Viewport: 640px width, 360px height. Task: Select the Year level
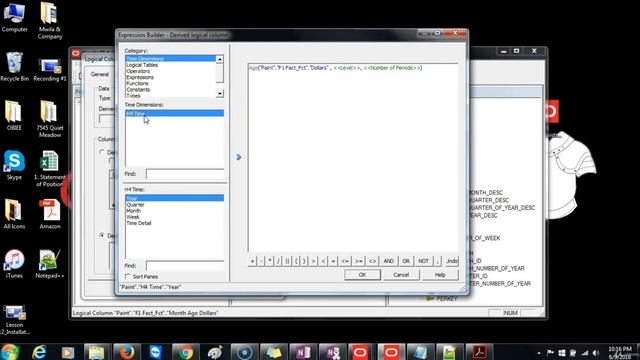tap(174, 198)
